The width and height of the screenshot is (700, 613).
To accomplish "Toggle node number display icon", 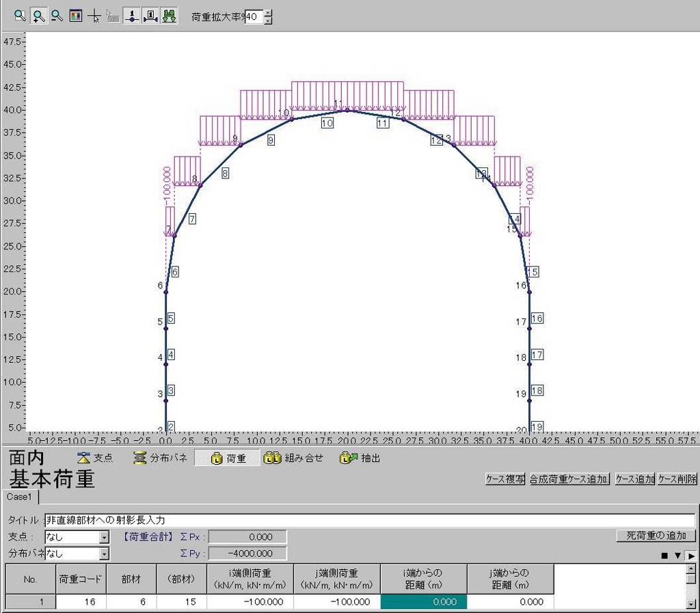I will tap(131, 16).
